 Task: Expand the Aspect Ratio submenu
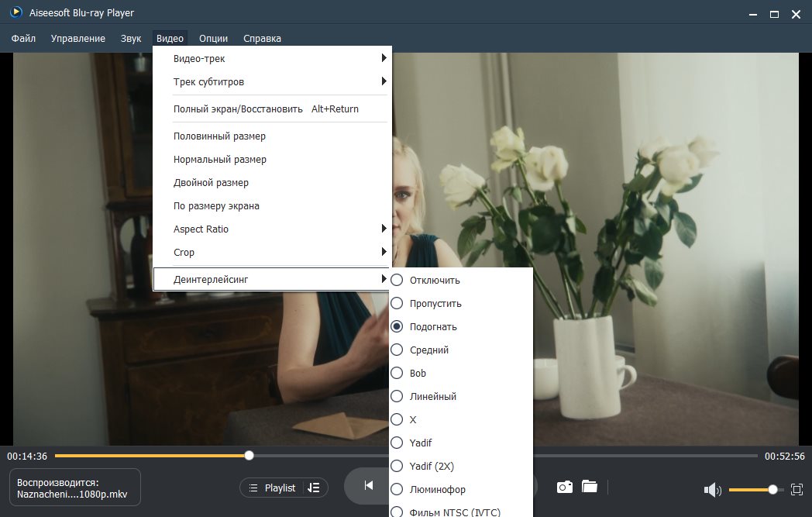(x=271, y=229)
